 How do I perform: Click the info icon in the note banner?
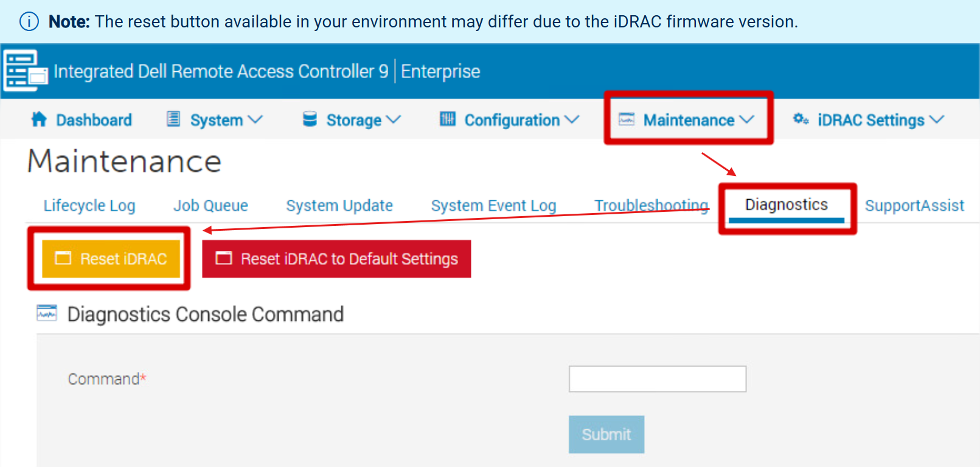click(x=29, y=21)
